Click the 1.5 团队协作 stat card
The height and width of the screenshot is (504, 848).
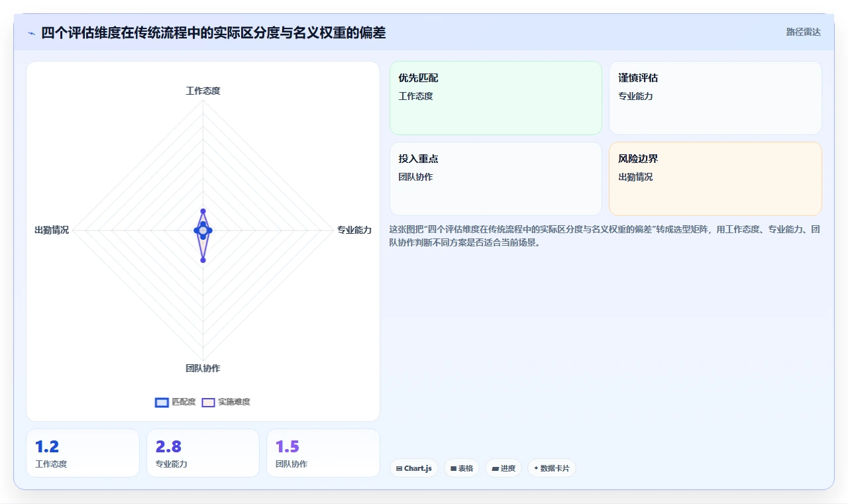[323, 453]
